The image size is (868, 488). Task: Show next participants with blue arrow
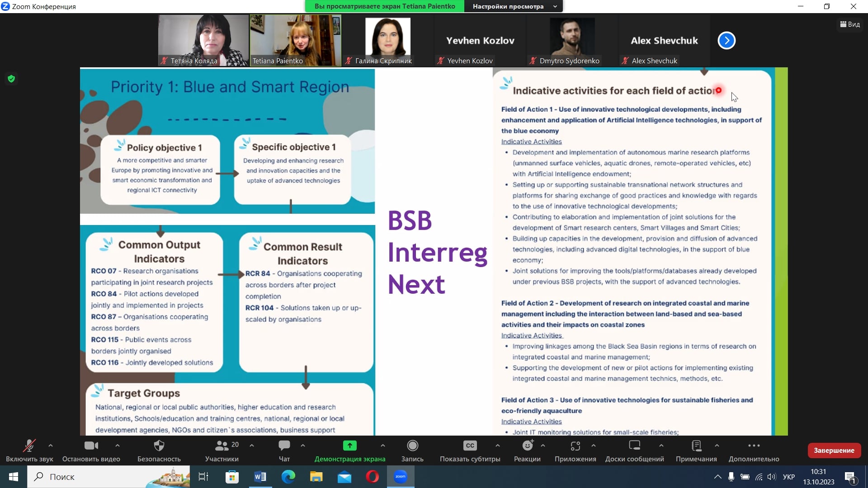(726, 41)
